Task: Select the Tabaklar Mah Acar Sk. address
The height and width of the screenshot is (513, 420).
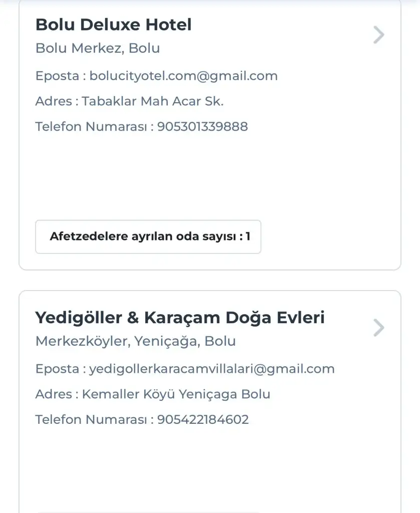Action: tap(153, 101)
